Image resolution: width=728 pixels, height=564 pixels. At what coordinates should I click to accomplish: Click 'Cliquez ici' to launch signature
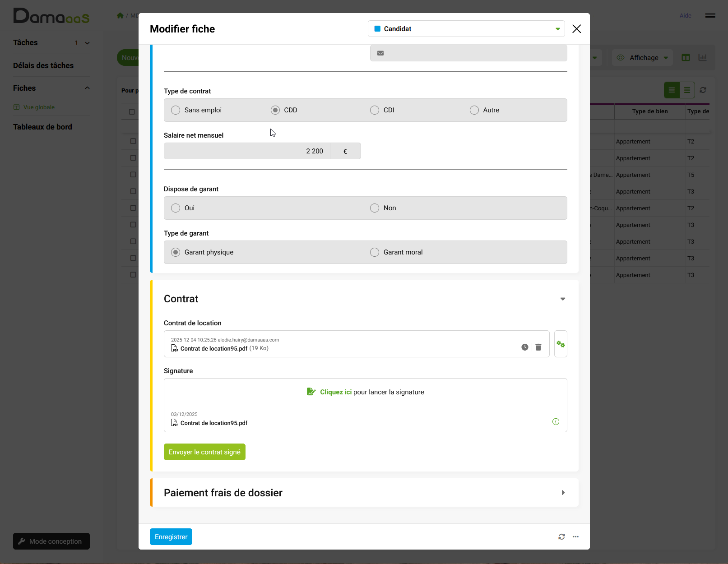coord(335,392)
